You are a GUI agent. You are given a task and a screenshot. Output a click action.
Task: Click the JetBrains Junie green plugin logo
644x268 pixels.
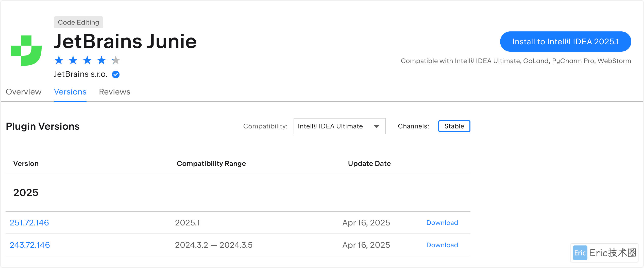tap(26, 50)
